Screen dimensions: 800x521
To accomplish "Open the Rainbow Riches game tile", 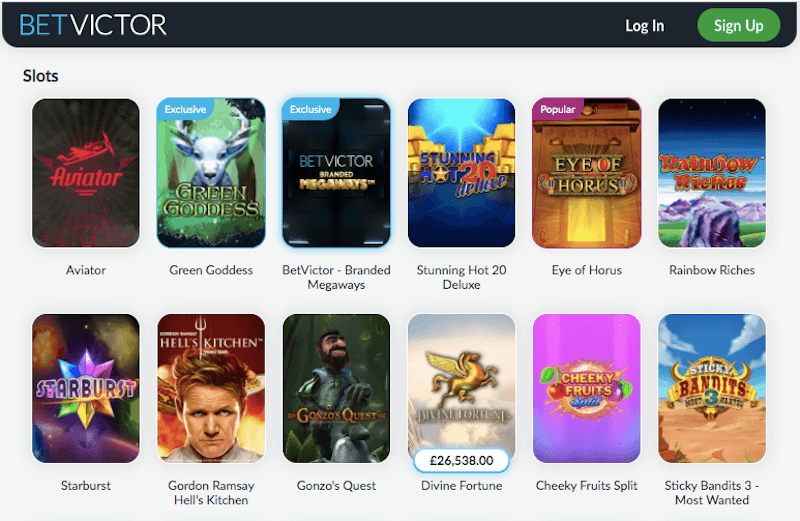I will pos(712,173).
